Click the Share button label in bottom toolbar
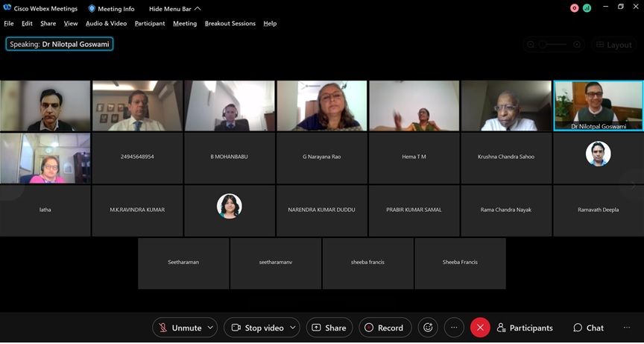 (x=335, y=328)
